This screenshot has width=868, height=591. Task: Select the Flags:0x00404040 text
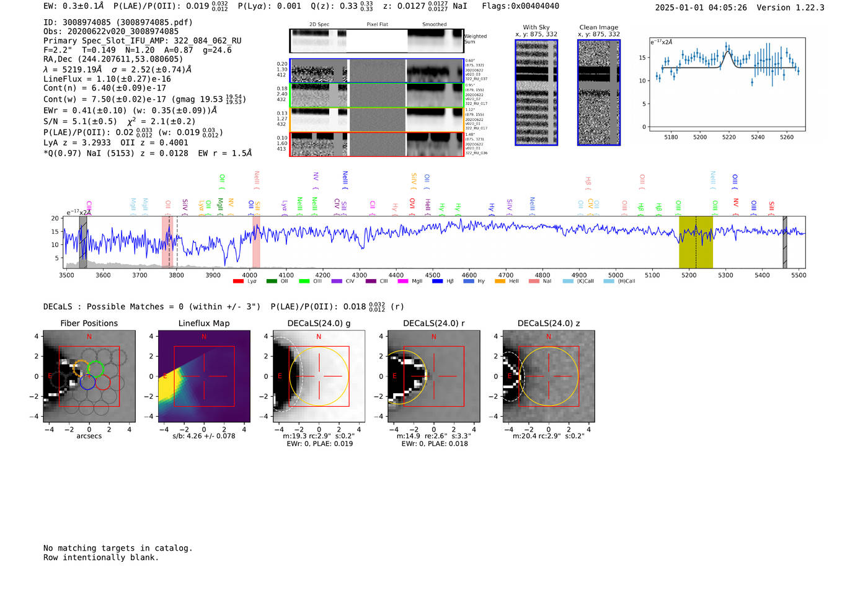point(520,6)
